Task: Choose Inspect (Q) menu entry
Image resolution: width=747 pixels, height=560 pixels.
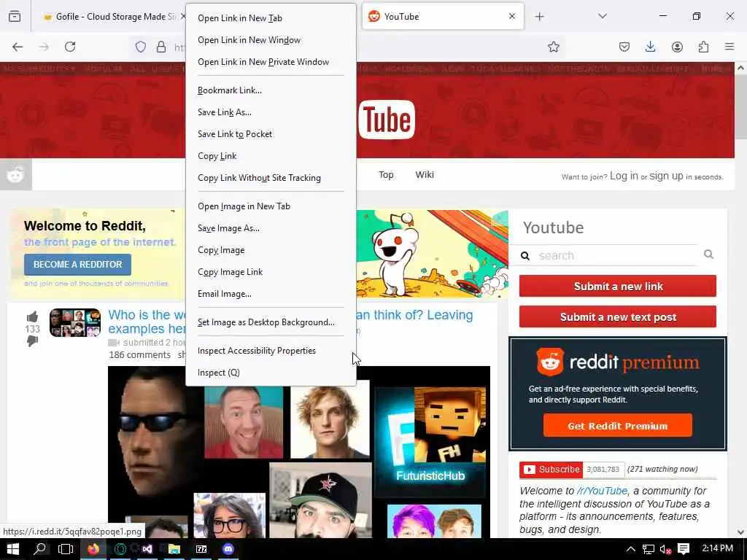Action: tap(271, 373)
